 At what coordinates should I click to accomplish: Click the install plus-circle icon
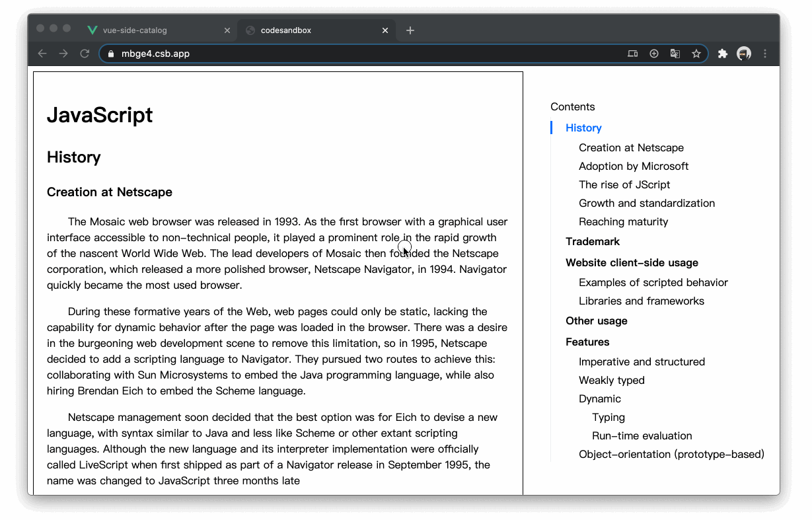coord(654,54)
